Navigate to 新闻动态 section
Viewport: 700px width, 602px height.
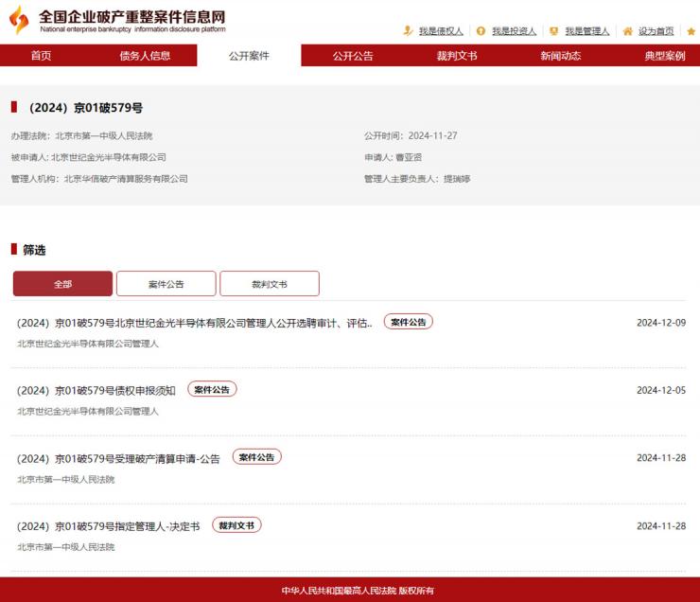point(561,56)
